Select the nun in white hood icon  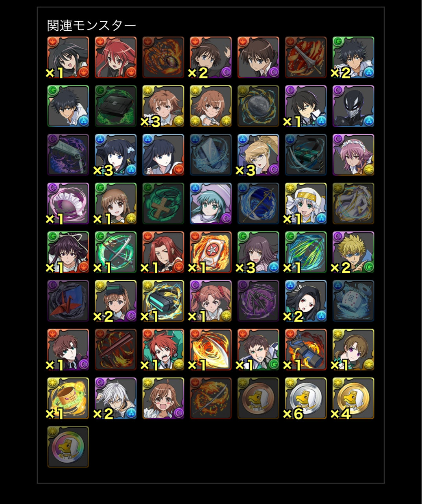(x=306, y=203)
